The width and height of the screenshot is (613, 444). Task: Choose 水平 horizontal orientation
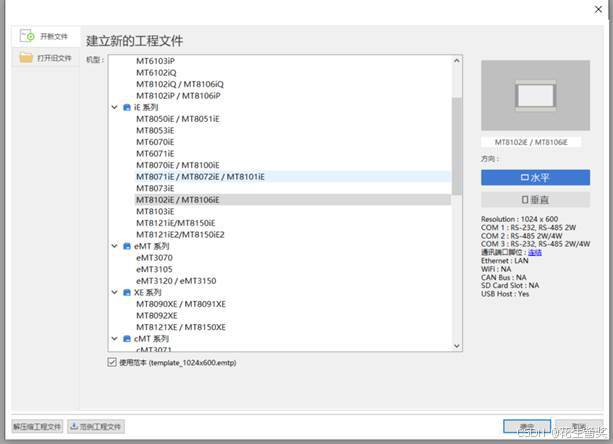535,177
